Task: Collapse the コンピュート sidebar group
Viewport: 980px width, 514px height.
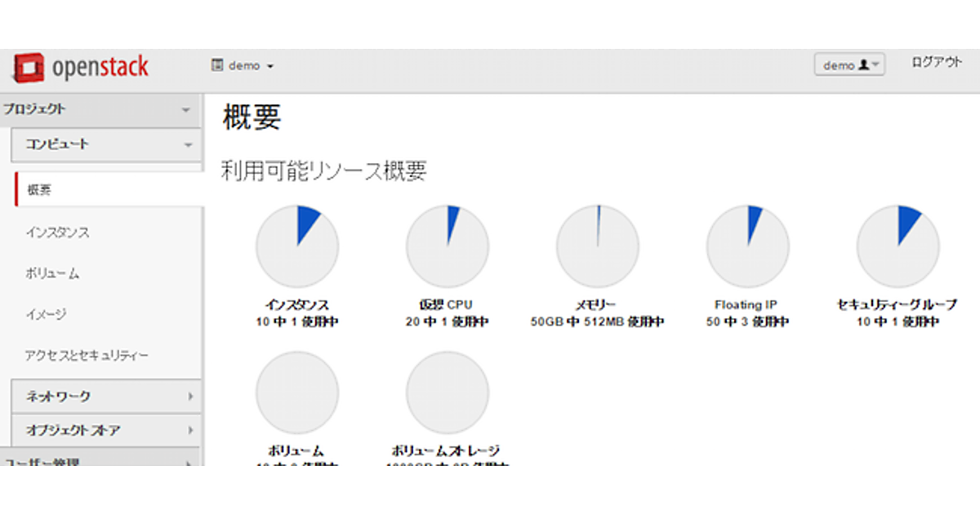Action: tap(106, 144)
